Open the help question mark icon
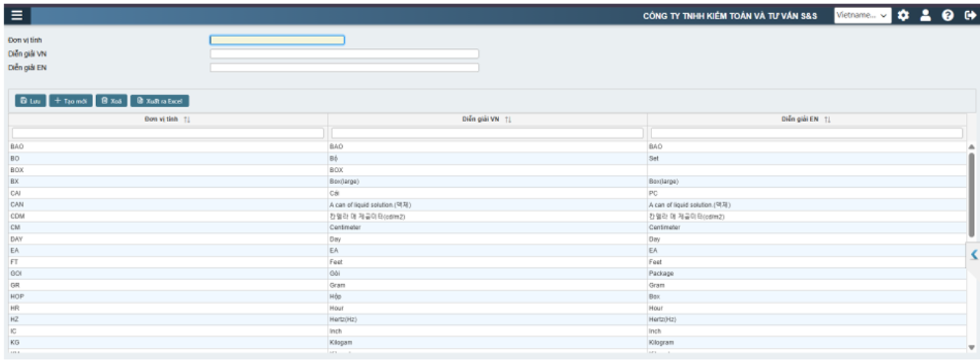 coord(948,16)
